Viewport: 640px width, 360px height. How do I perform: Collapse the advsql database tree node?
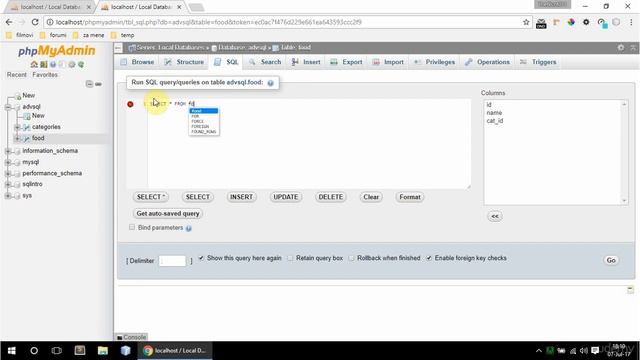point(8,107)
